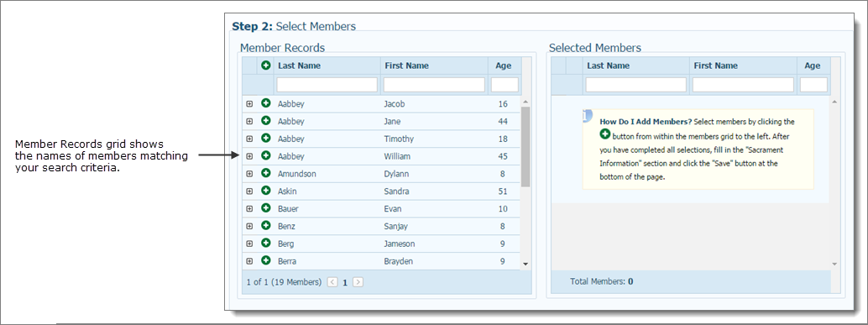Expand Jameson Berg row details

click(x=249, y=244)
